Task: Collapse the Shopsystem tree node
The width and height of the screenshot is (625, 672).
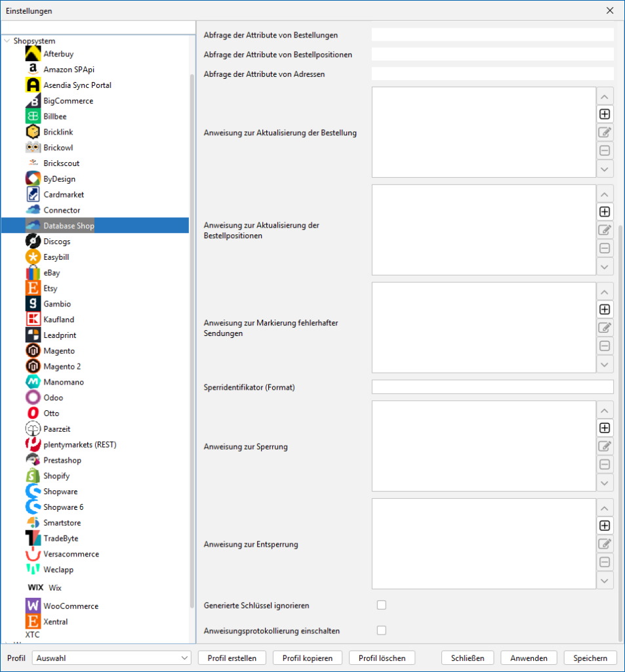Action: coord(7,41)
